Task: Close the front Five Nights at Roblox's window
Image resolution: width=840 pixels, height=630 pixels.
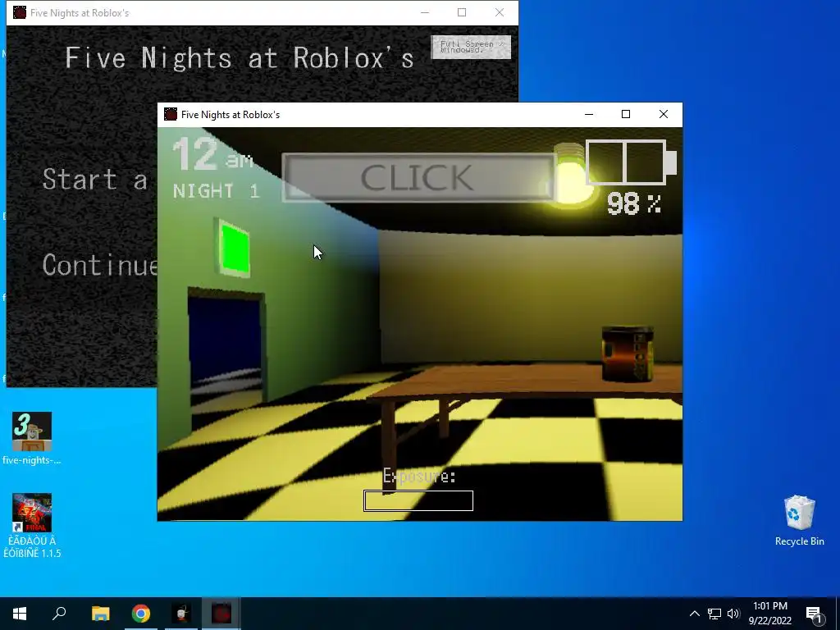Action: click(x=663, y=114)
